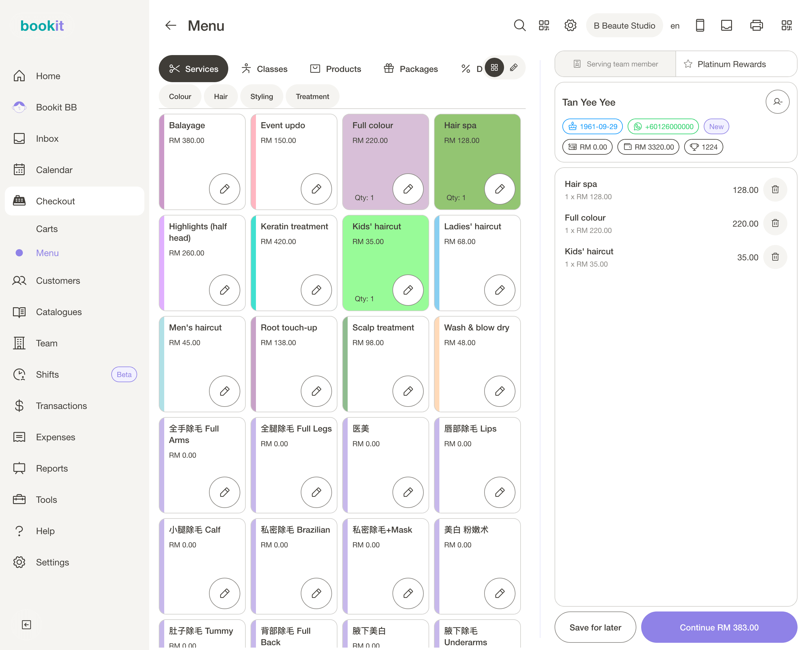Click the printer icon in header
The height and width of the screenshot is (650, 812).
756,26
